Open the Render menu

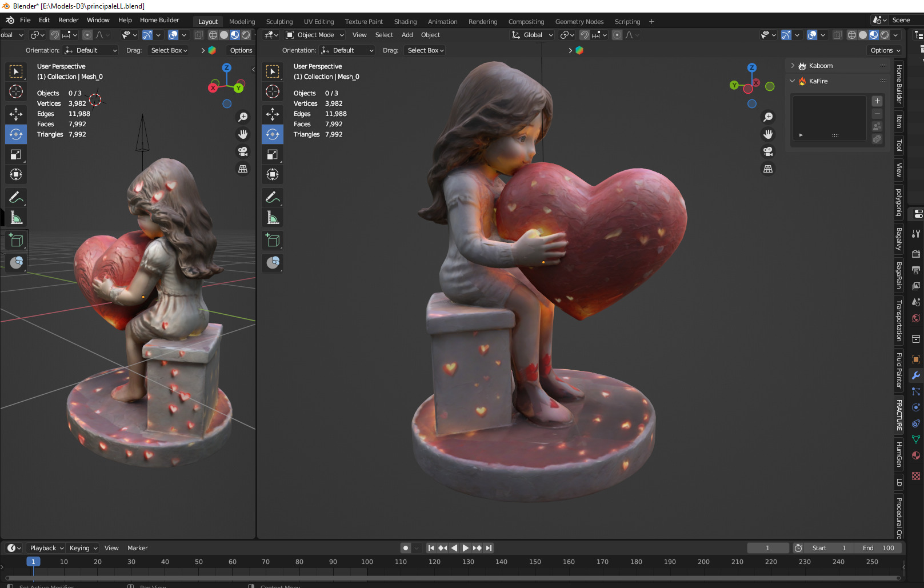(x=68, y=20)
